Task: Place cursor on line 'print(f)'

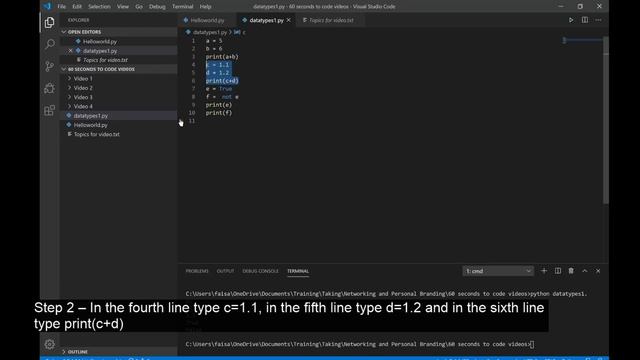Action: coord(219,113)
